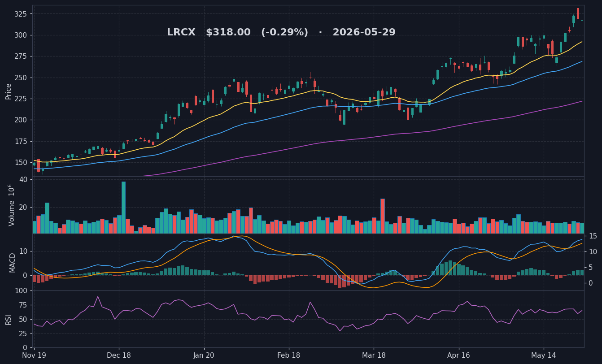Click the Mar 18 date tick label
The image size is (602, 364).
click(x=374, y=355)
